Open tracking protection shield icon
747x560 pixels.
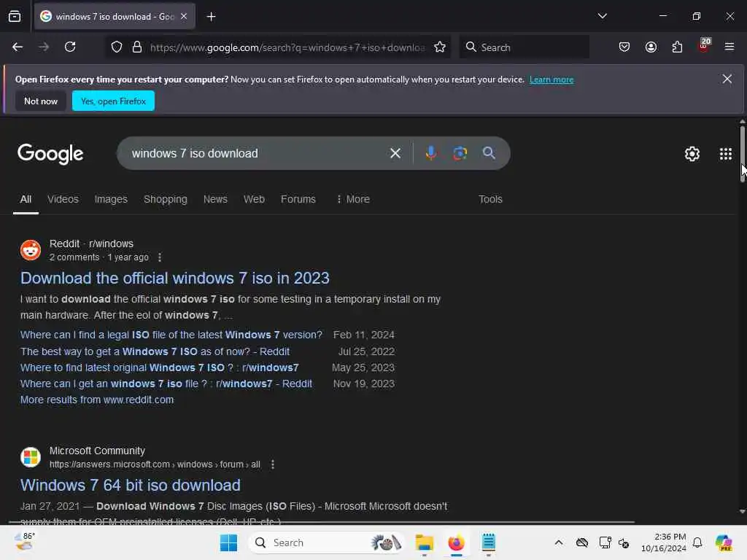point(117,47)
